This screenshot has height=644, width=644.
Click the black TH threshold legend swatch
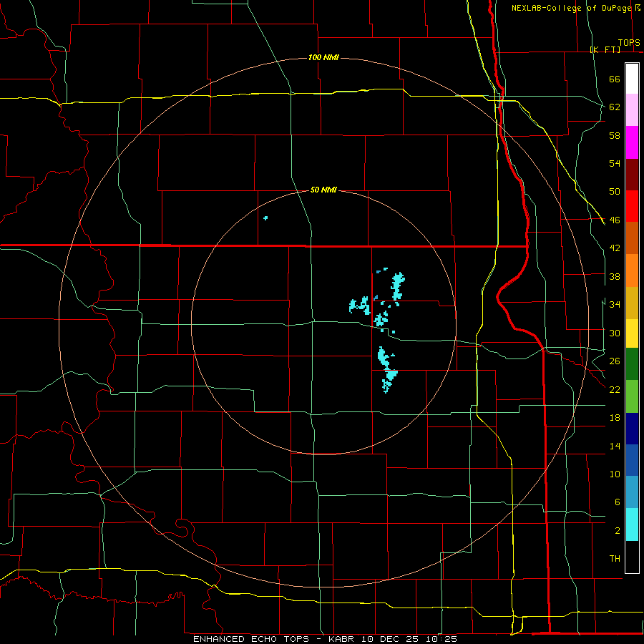pos(632,557)
